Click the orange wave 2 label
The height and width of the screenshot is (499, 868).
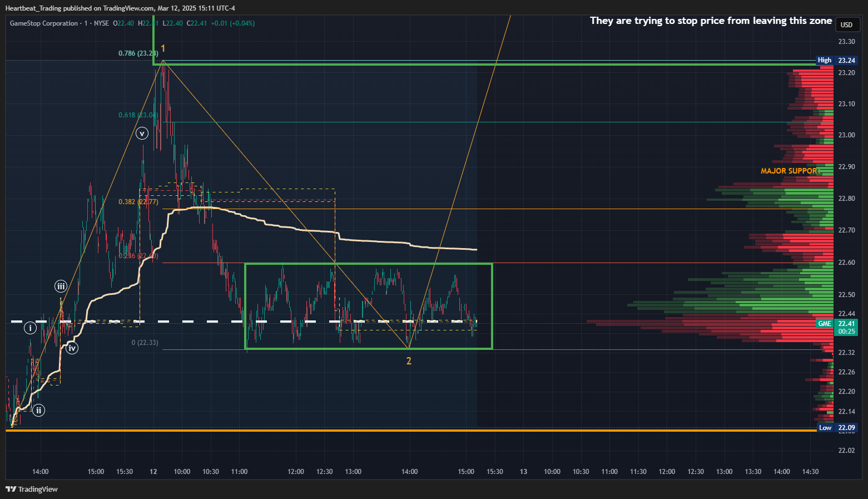tap(409, 361)
